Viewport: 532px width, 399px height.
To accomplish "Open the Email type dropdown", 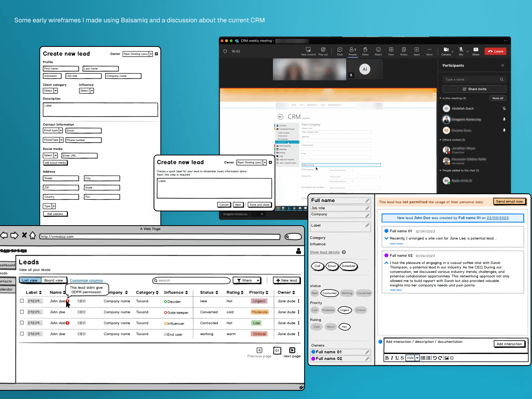I will (x=53, y=130).
